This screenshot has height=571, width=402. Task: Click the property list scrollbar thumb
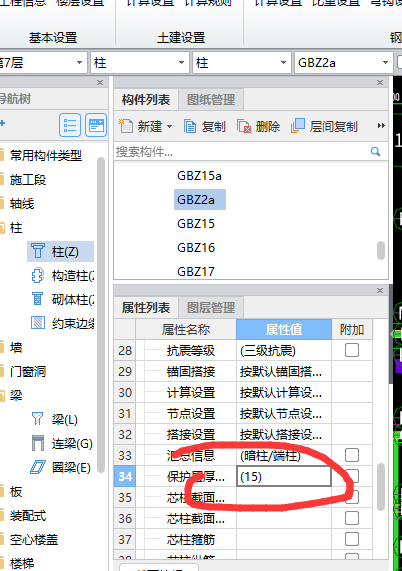tap(381, 487)
